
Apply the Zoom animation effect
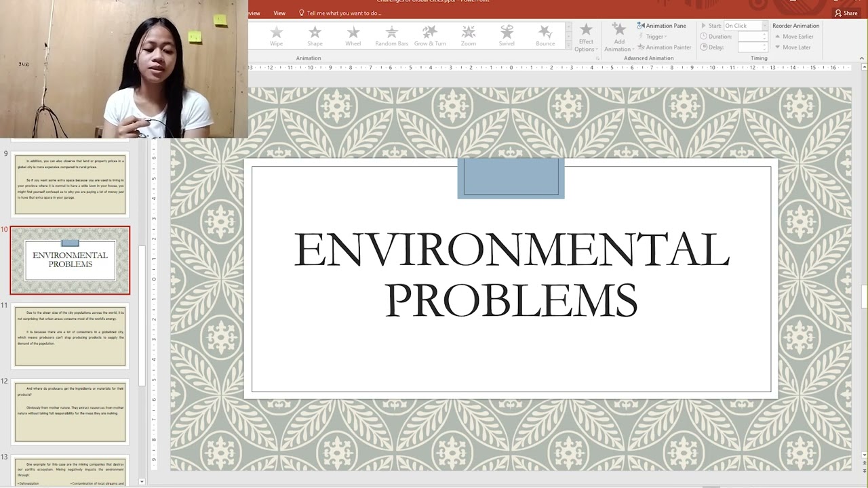pyautogui.click(x=469, y=35)
